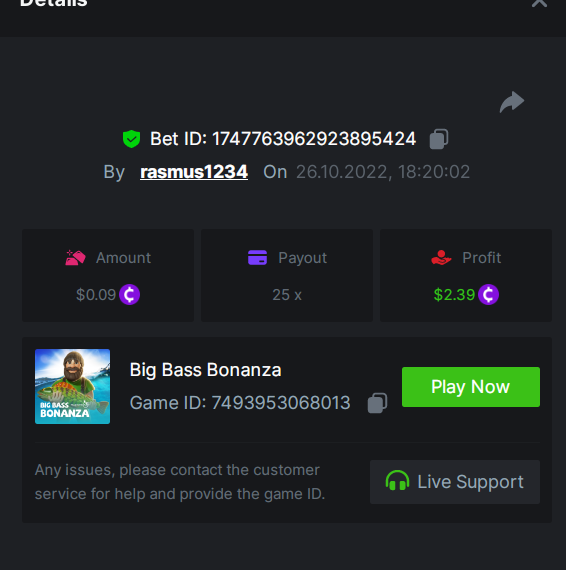Screen dimensions: 566x570
Task: Click the coin icon beside $0.09
Action: coord(129,294)
